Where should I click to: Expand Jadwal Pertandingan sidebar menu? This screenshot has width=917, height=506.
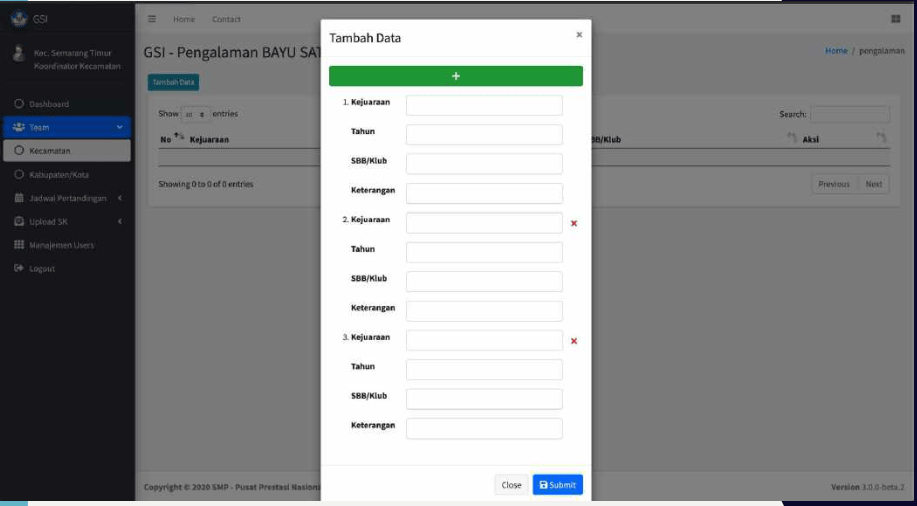tap(67, 198)
